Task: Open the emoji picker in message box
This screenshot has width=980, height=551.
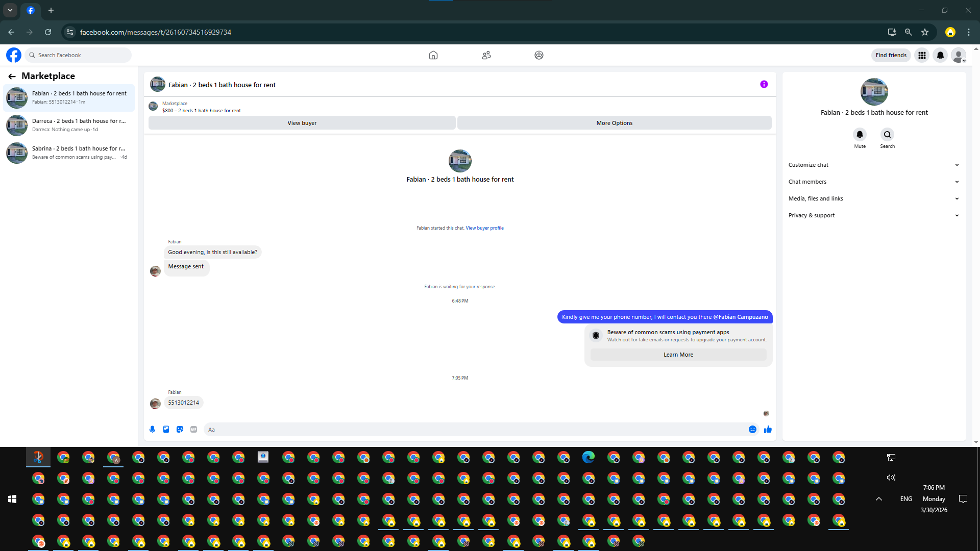Action: tap(752, 430)
